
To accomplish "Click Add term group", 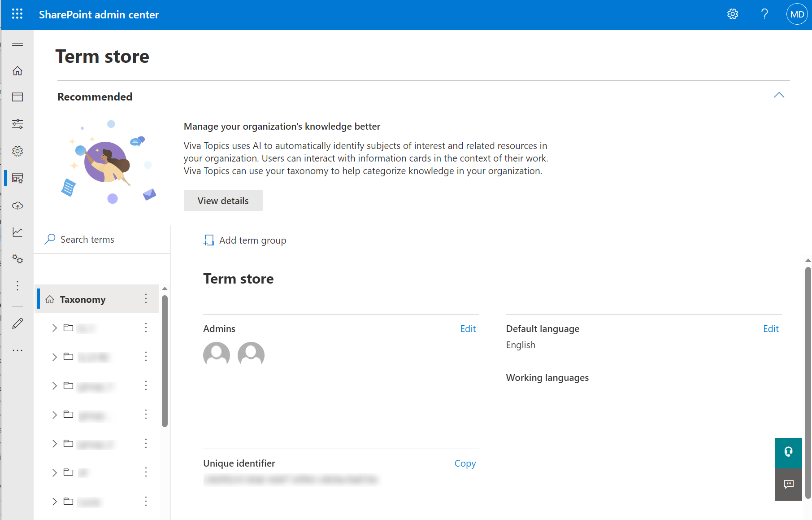I will tap(245, 240).
